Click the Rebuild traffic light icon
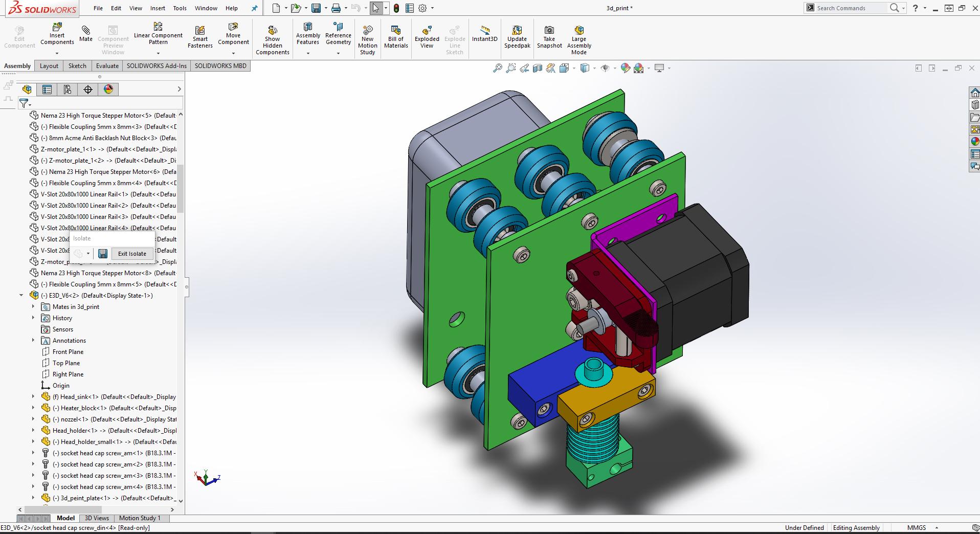 pyautogui.click(x=396, y=8)
